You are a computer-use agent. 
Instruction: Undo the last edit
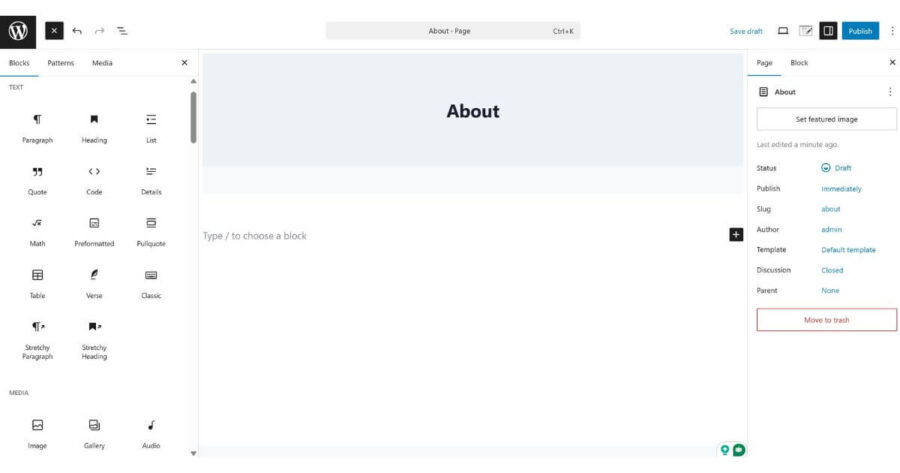tap(77, 31)
